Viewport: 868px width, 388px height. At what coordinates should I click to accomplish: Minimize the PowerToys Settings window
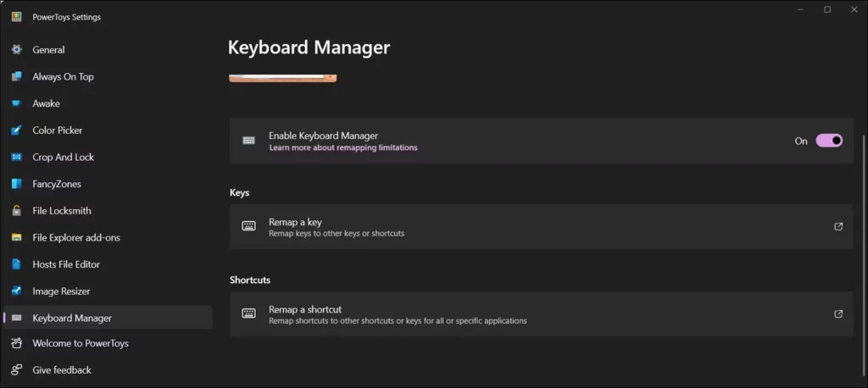tap(801, 9)
